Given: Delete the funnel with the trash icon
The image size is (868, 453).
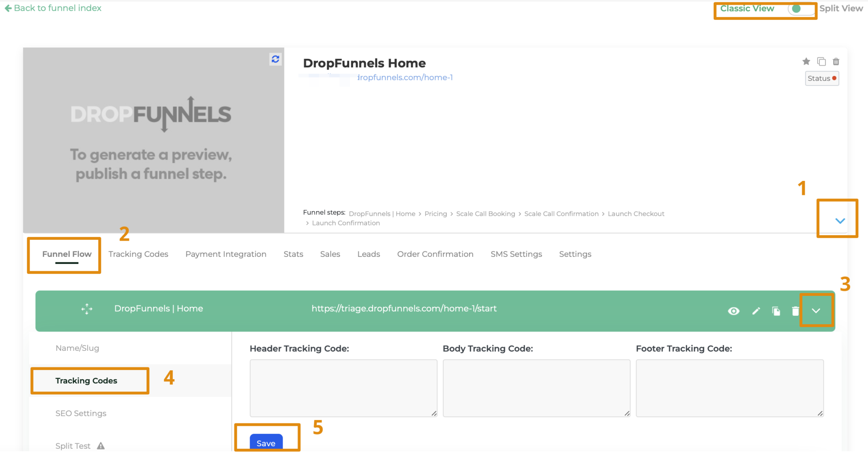Looking at the screenshot, I should click(836, 61).
